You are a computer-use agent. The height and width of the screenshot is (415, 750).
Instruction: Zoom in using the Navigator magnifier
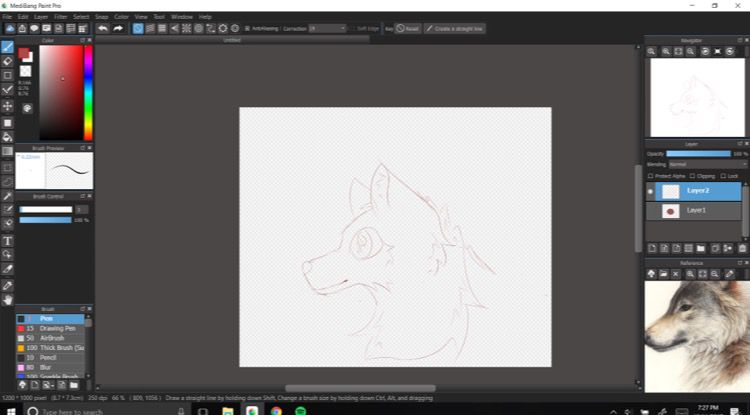click(665, 52)
